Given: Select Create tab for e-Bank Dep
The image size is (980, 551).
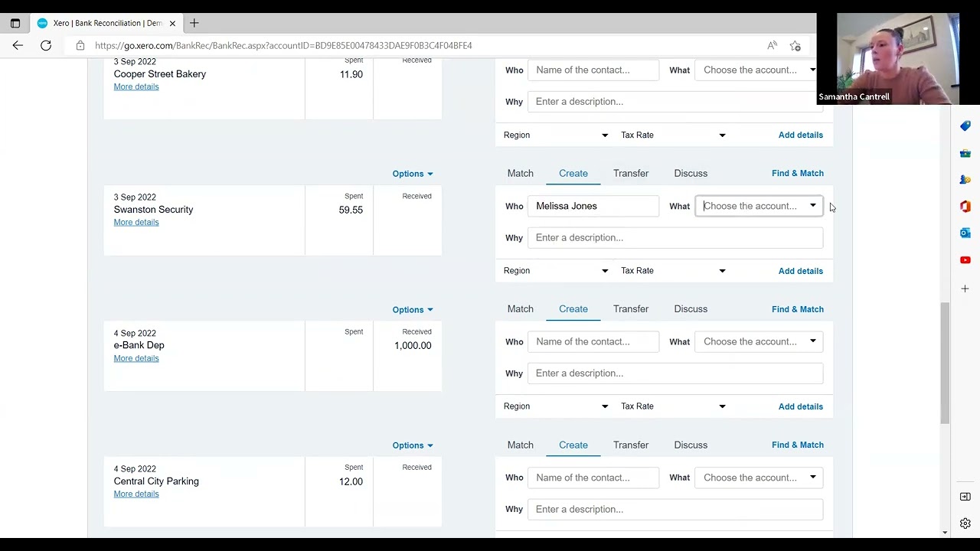Looking at the screenshot, I should tap(573, 309).
